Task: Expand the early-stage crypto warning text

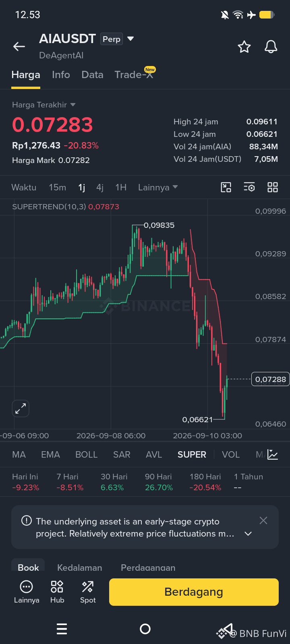Action: point(248,534)
